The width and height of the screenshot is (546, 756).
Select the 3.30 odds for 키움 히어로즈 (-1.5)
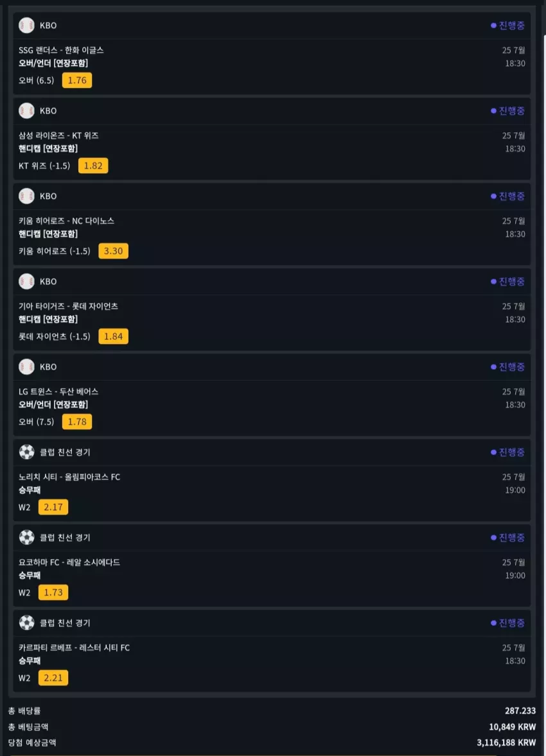pyautogui.click(x=114, y=251)
